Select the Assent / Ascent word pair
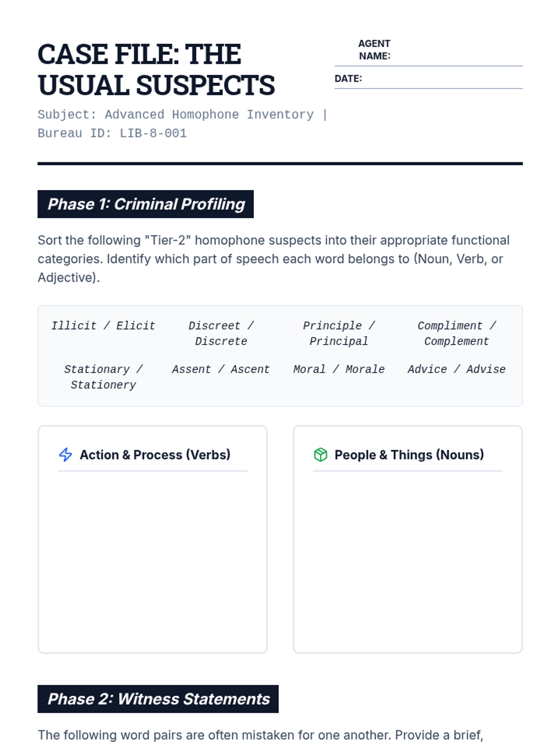Image resolution: width=560 pixels, height=747 pixels. (221, 369)
